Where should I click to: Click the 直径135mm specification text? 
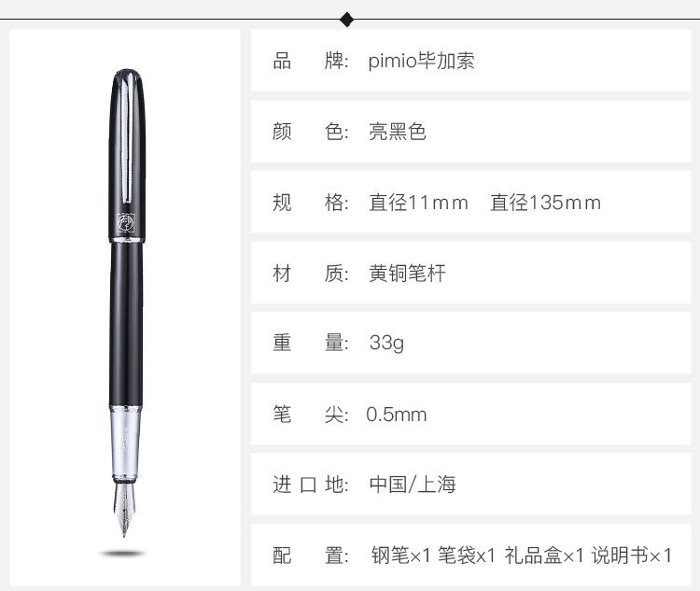(546, 203)
